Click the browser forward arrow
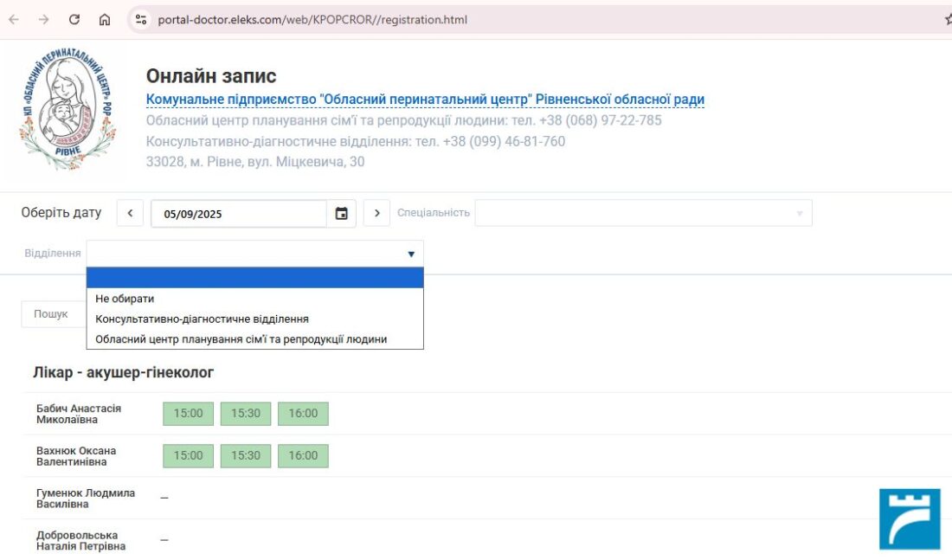 [x=43, y=19]
